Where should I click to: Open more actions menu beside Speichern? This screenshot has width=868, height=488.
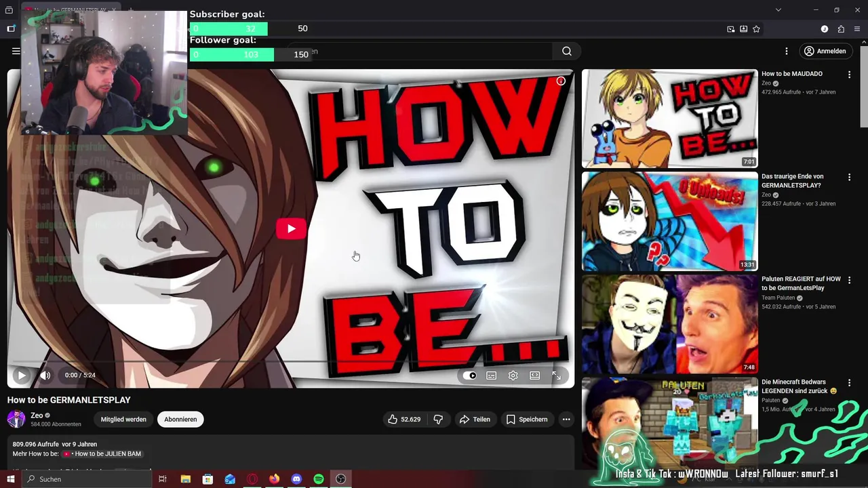pyautogui.click(x=566, y=420)
